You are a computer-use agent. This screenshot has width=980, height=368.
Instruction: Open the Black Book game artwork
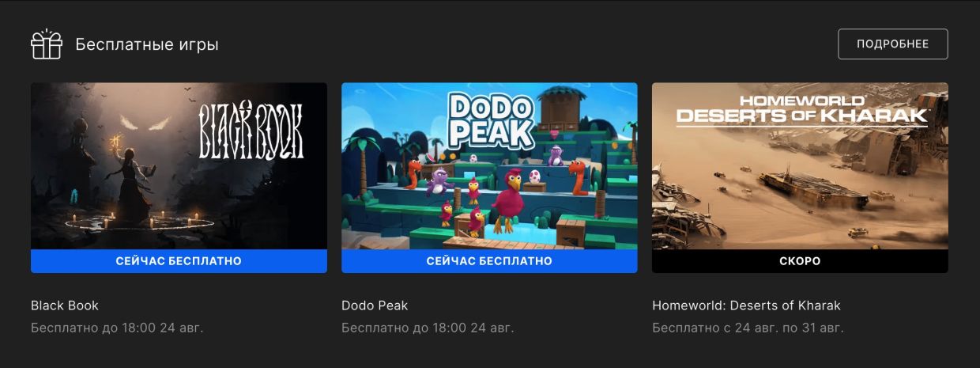pyautogui.click(x=179, y=166)
